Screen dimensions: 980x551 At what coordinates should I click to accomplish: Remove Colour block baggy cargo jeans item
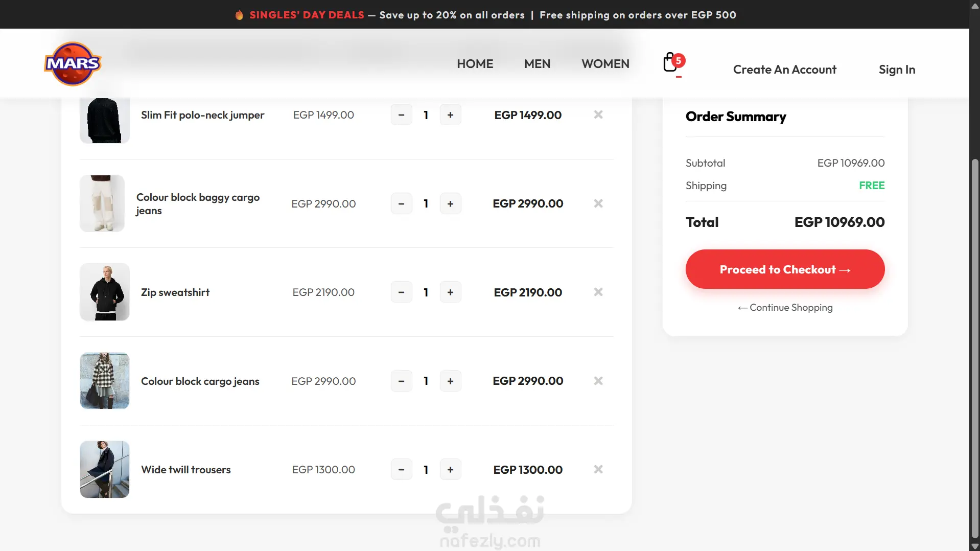pos(598,203)
